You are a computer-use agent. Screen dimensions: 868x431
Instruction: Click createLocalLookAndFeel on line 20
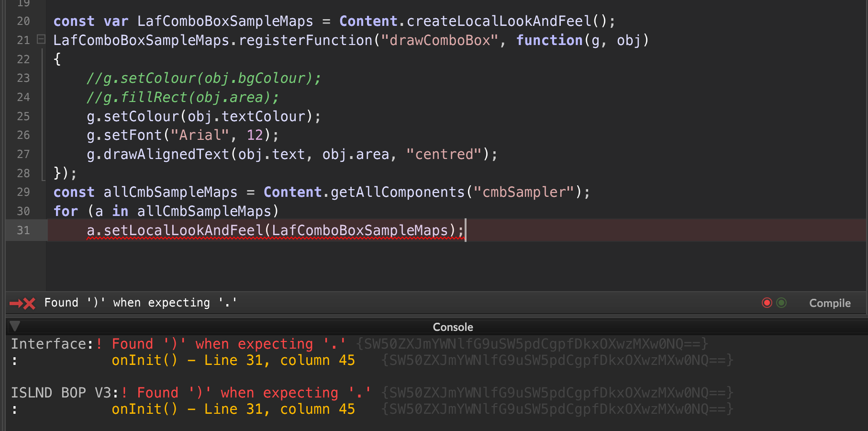point(499,21)
